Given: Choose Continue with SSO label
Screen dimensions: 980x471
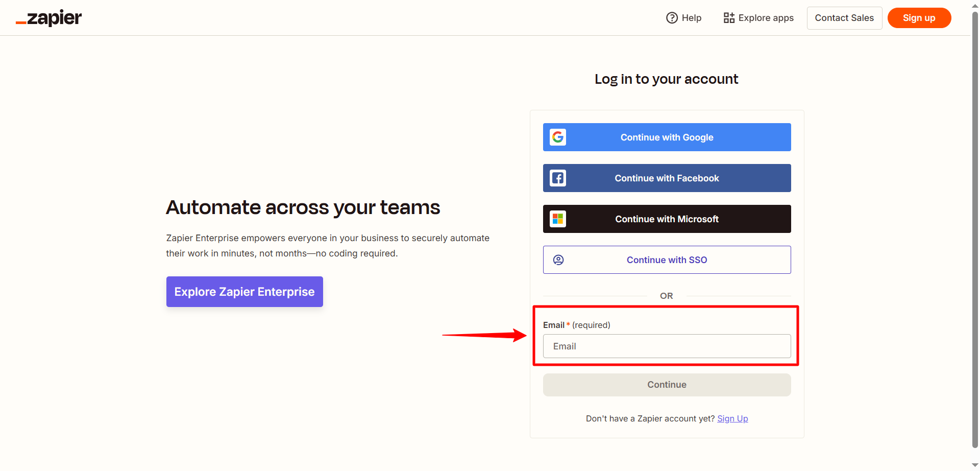Looking at the screenshot, I should [x=667, y=260].
